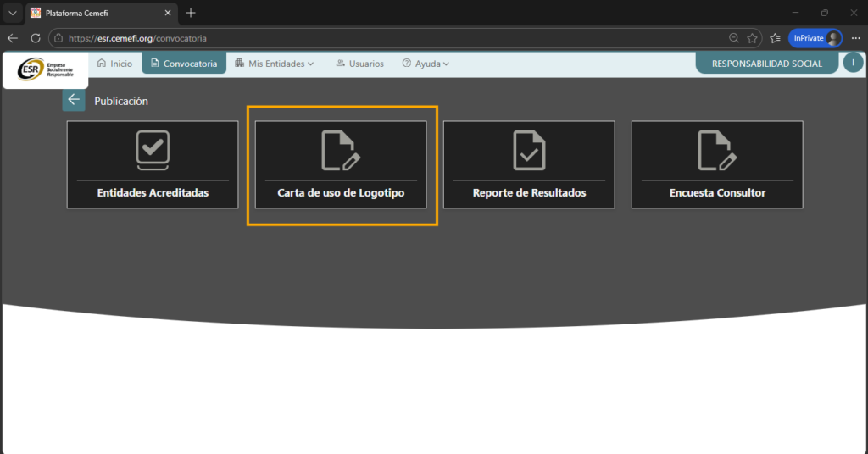Click the back arrow beside Publicación

pos(74,100)
